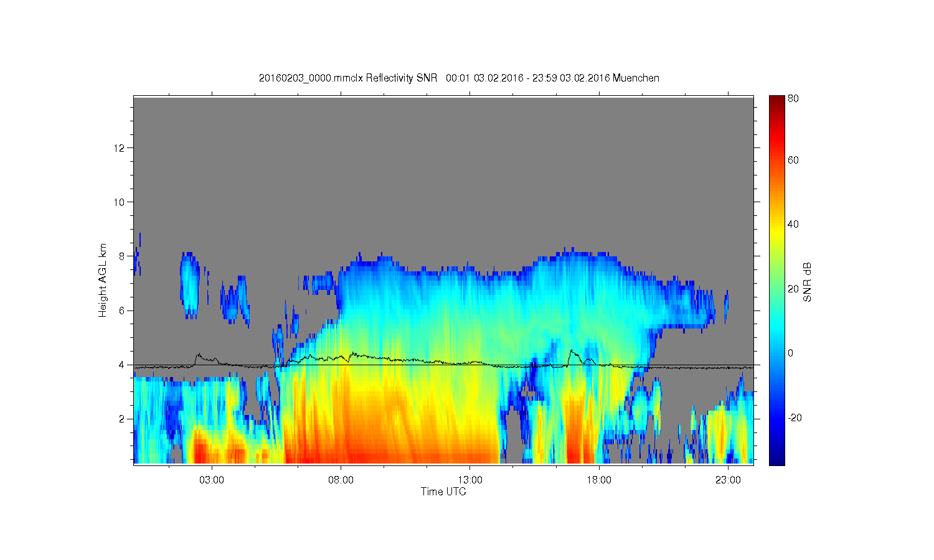Click the plot title '20160203_0000.mmclx Reflectivity SNR'
This screenshot has width=934, height=560.
click(348, 78)
